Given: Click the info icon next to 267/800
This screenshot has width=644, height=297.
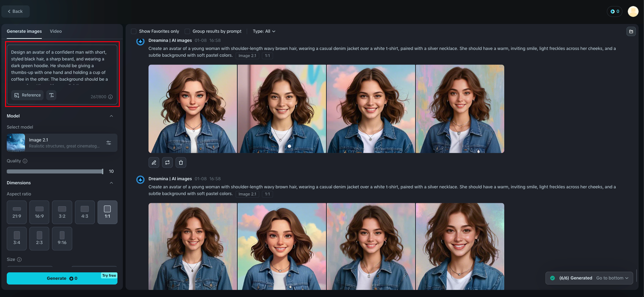Looking at the screenshot, I should (110, 97).
